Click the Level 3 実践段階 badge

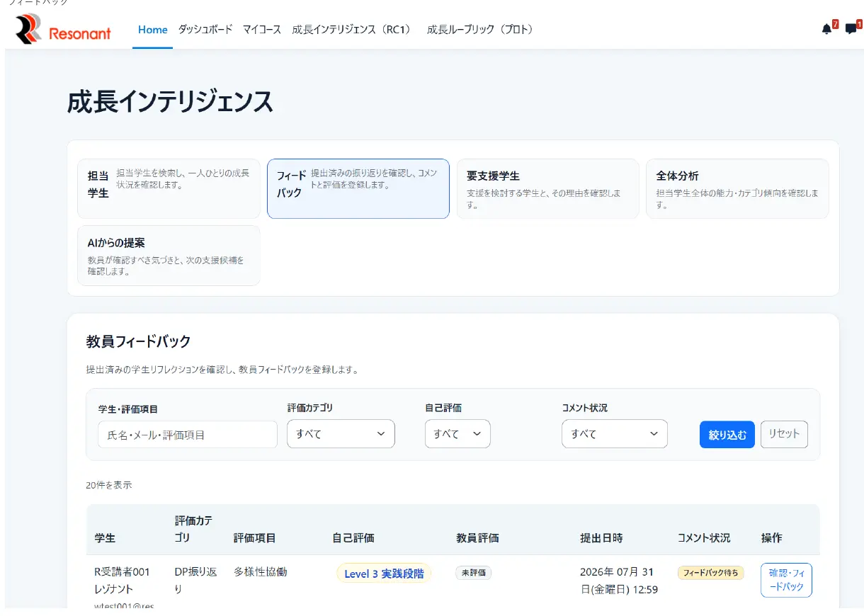384,574
